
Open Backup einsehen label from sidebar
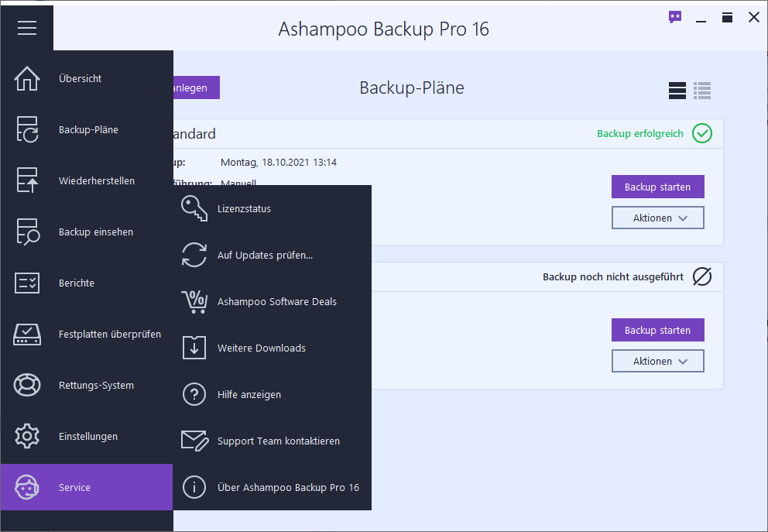pyautogui.click(x=96, y=232)
